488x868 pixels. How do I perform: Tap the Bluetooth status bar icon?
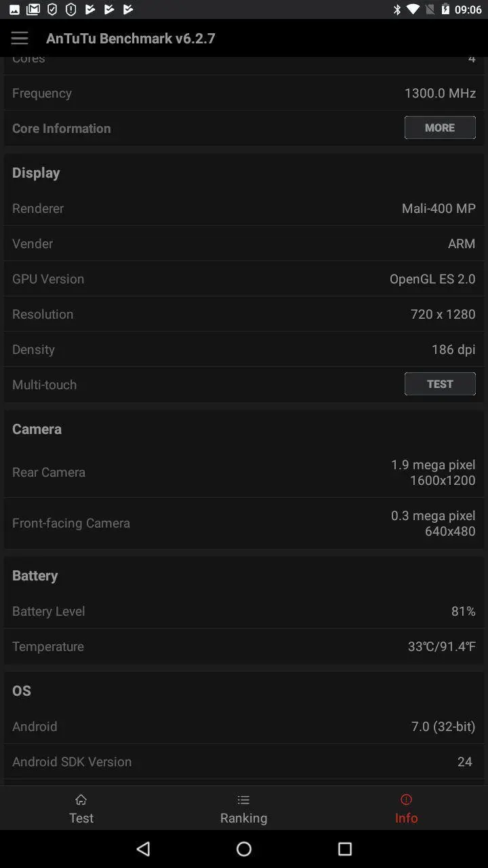tap(397, 9)
